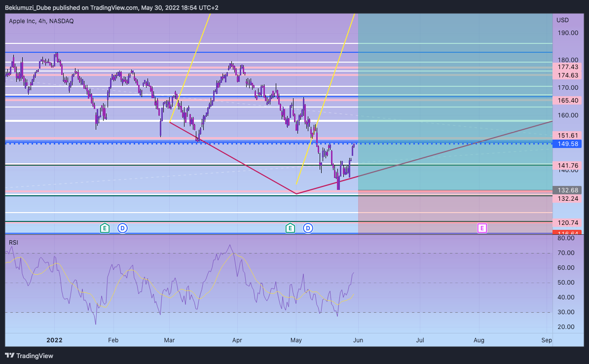Click the 2022 label on the time axis
The image size is (589, 364).
[x=54, y=340]
